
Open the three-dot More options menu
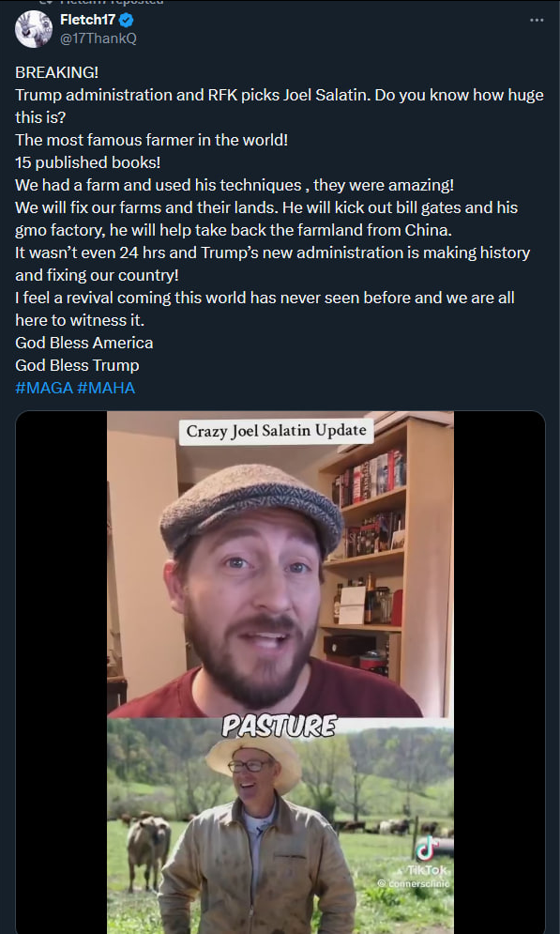[x=537, y=21]
